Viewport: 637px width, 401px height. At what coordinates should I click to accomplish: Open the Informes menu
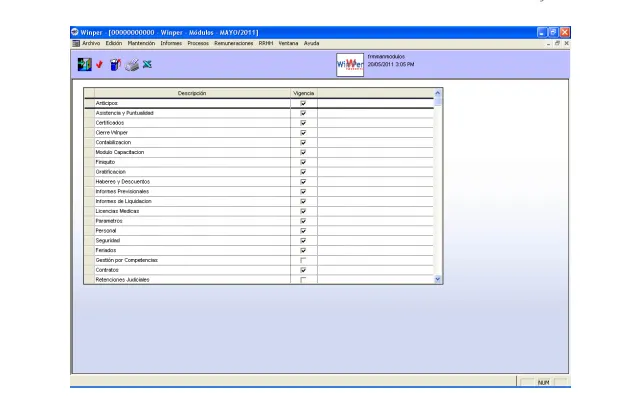171,43
